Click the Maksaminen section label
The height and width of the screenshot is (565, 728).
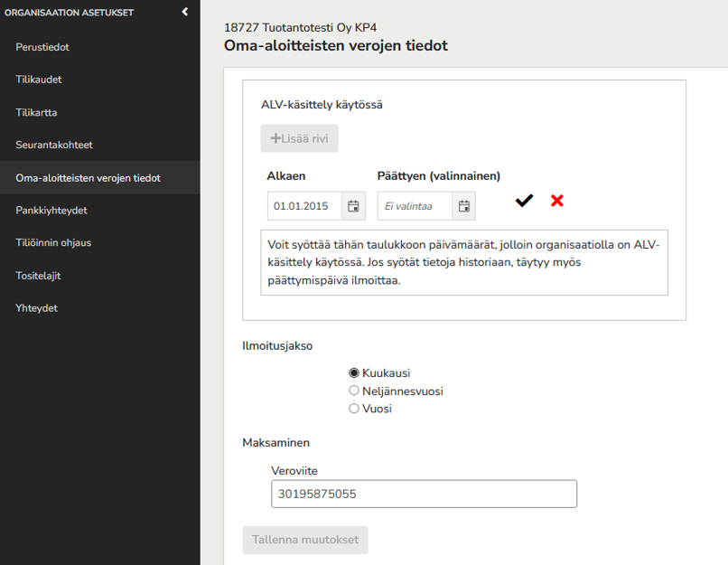coord(275,443)
